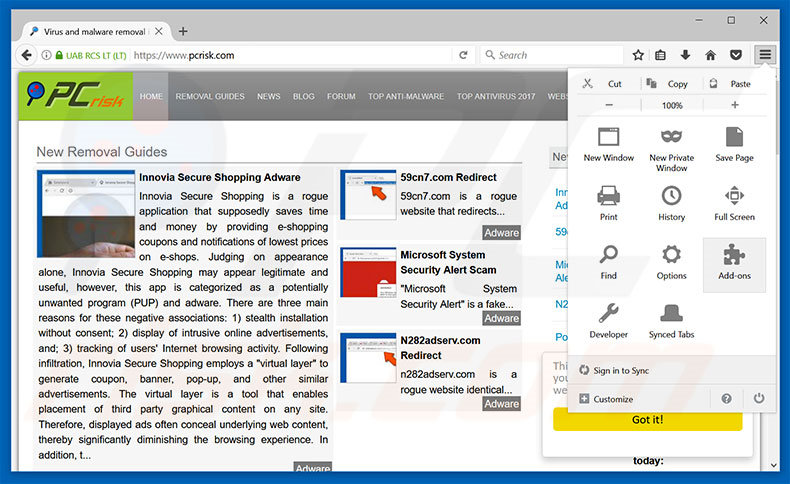Go back with the back arrow
790x484 pixels.
click(x=26, y=55)
